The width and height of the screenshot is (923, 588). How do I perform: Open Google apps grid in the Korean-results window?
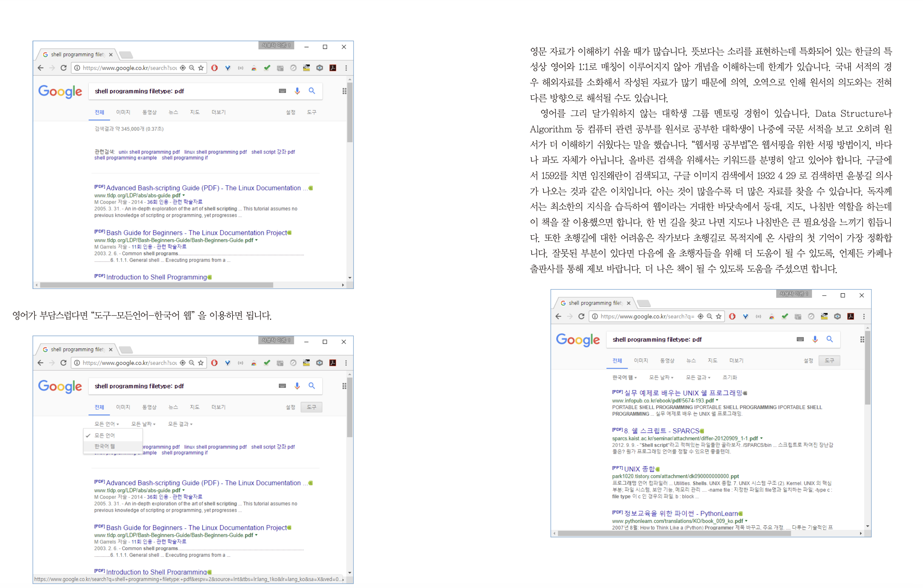tap(862, 339)
